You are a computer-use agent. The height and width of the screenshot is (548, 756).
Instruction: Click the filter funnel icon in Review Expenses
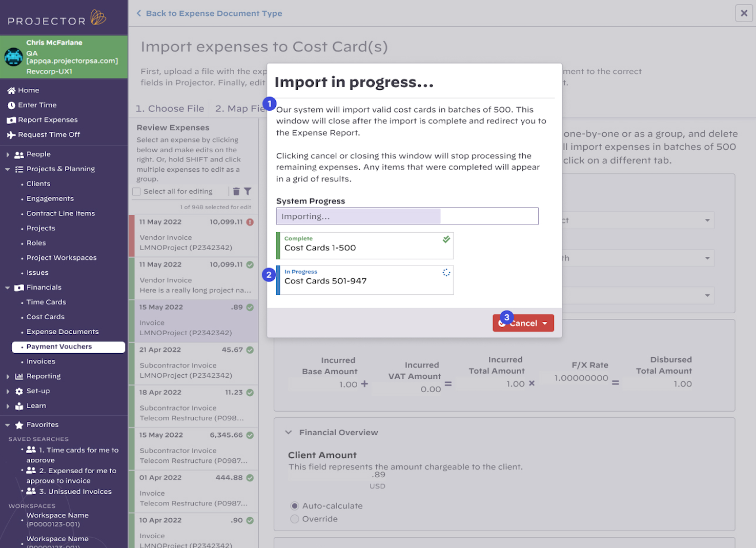coord(248,192)
